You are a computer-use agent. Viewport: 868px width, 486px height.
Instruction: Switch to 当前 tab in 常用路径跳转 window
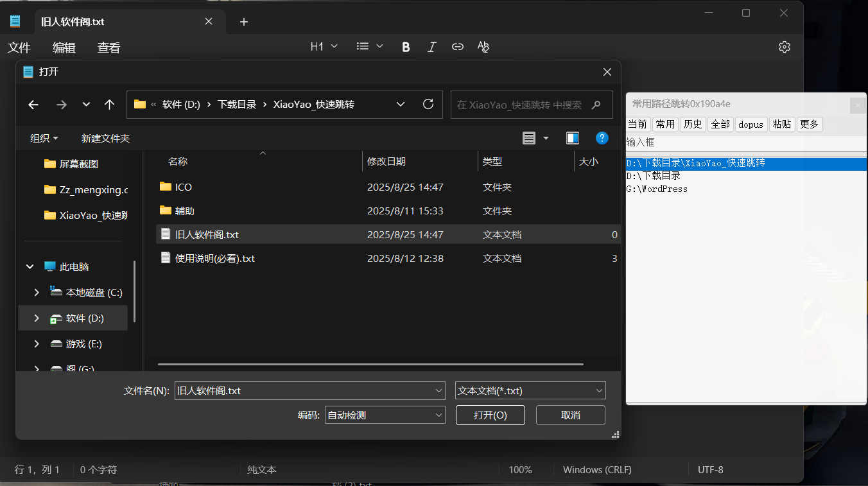[638, 124]
